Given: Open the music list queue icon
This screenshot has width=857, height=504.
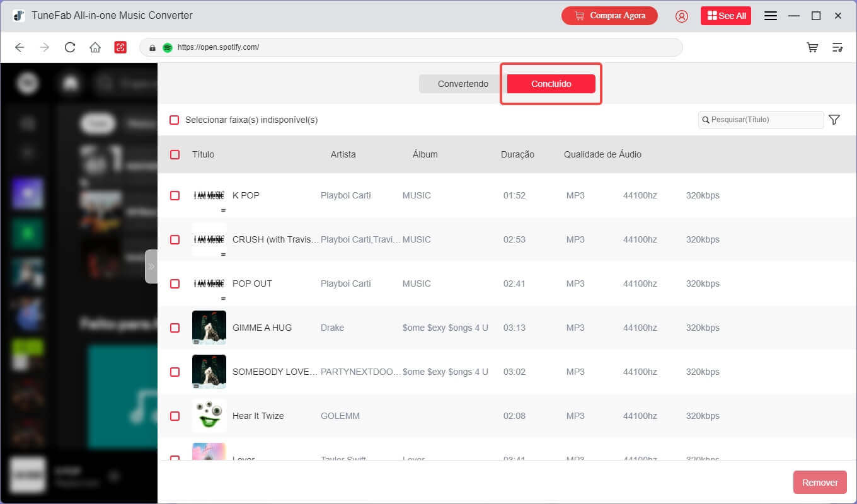Looking at the screenshot, I should pyautogui.click(x=837, y=47).
